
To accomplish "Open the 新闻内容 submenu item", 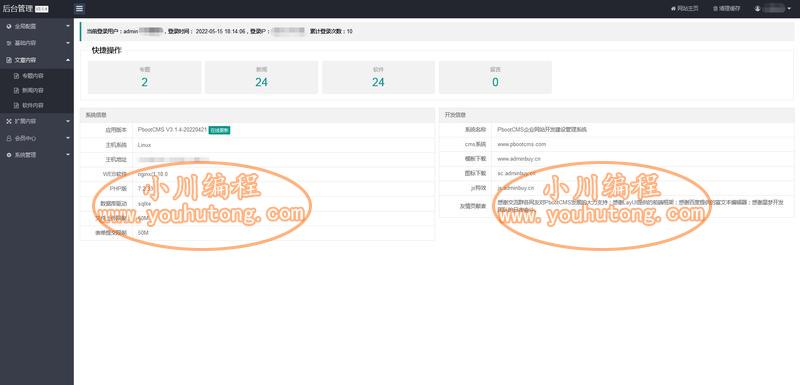I will (x=32, y=90).
